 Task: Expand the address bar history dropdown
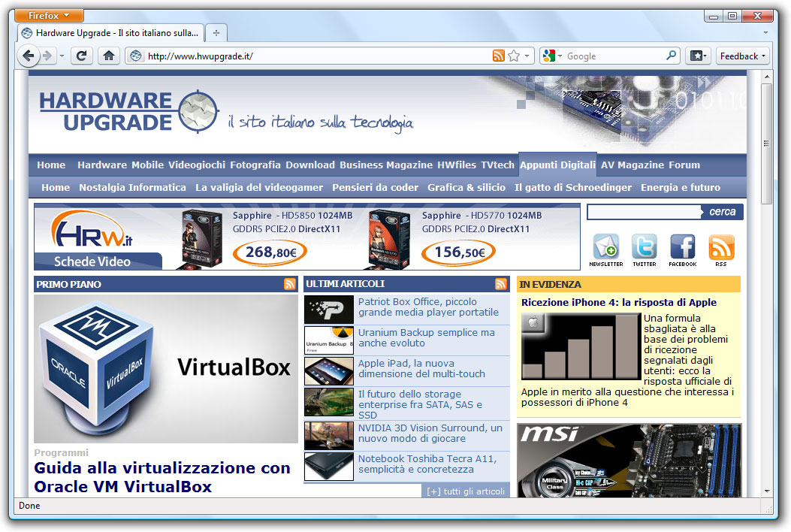pos(527,56)
